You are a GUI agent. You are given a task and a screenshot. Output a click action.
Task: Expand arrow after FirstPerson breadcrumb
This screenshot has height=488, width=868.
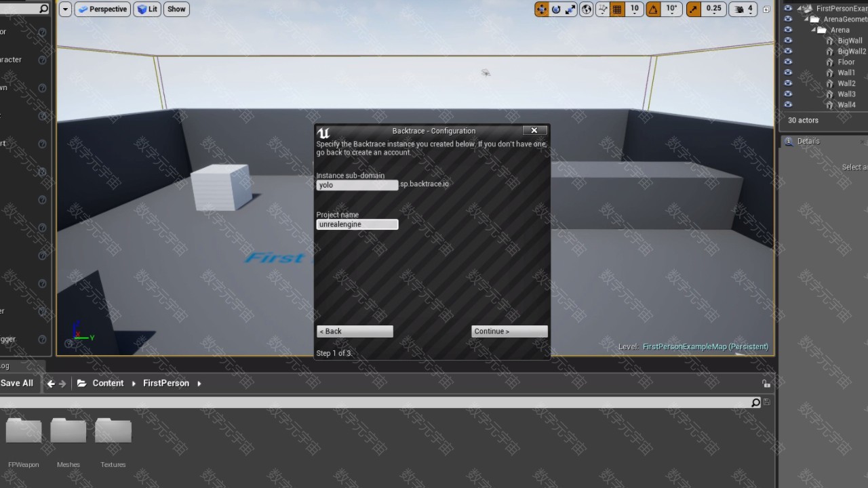[x=199, y=384]
